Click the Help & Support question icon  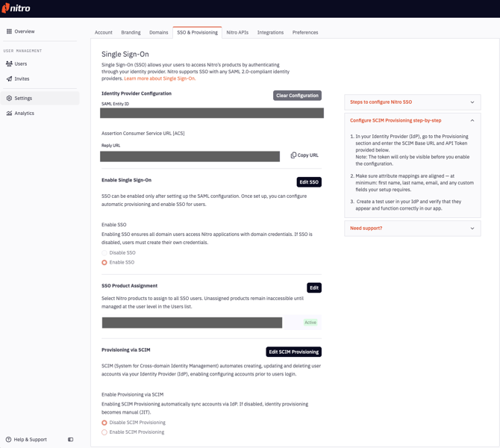tap(9, 439)
